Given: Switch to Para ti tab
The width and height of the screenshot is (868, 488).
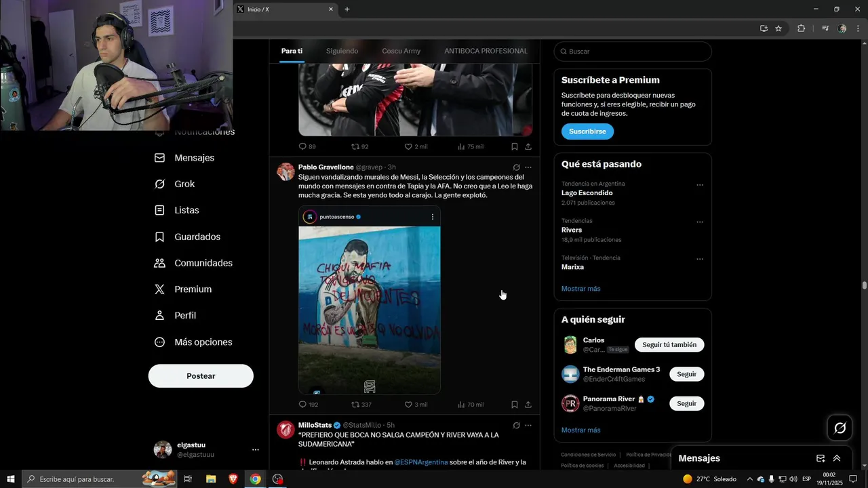Looking at the screenshot, I should click(x=292, y=51).
